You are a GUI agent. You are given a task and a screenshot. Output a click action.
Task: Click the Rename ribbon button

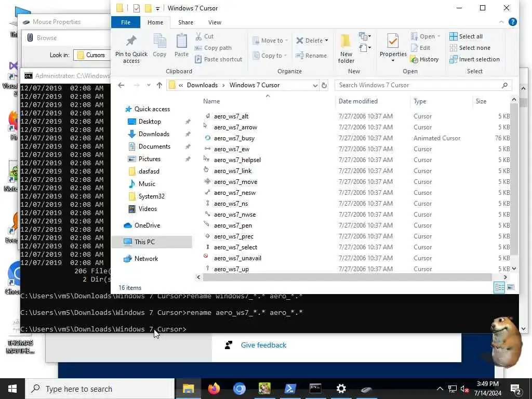pos(311,56)
